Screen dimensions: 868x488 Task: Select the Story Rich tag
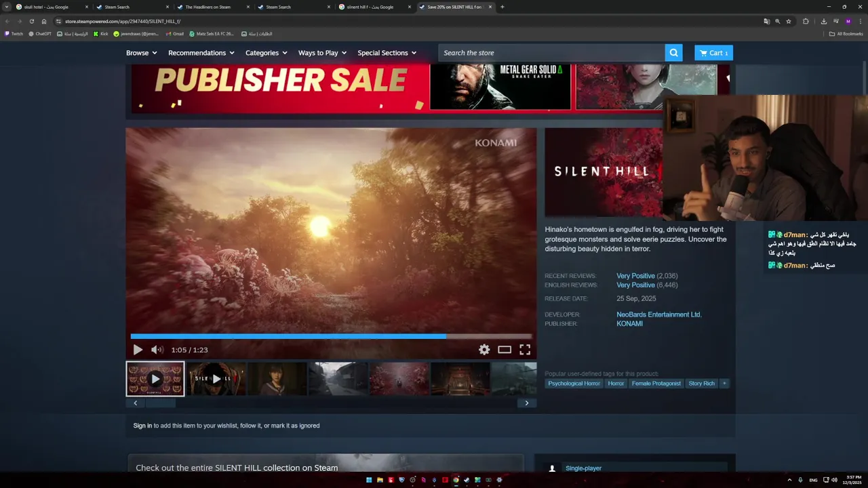[701, 384]
